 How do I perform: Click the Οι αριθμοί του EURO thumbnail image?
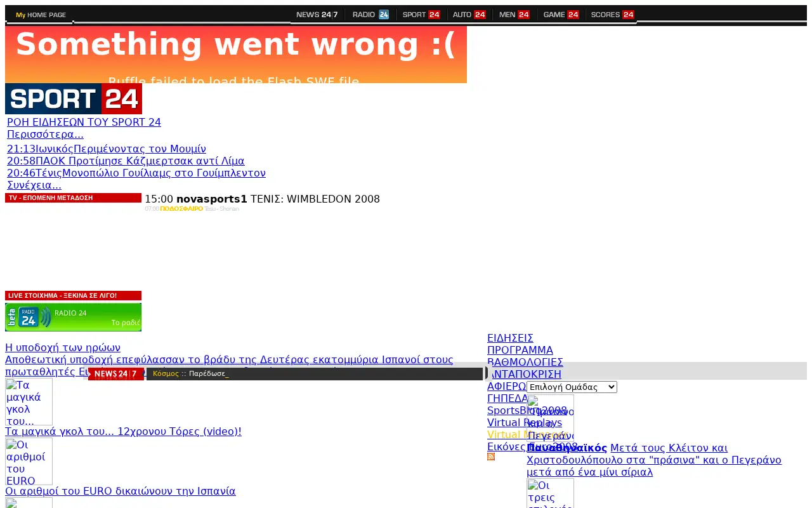point(29,461)
